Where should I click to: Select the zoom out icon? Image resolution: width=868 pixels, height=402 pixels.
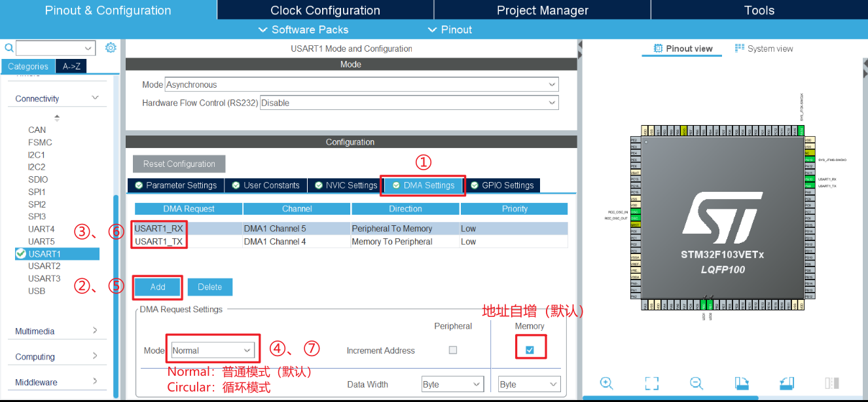[x=696, y=383]
